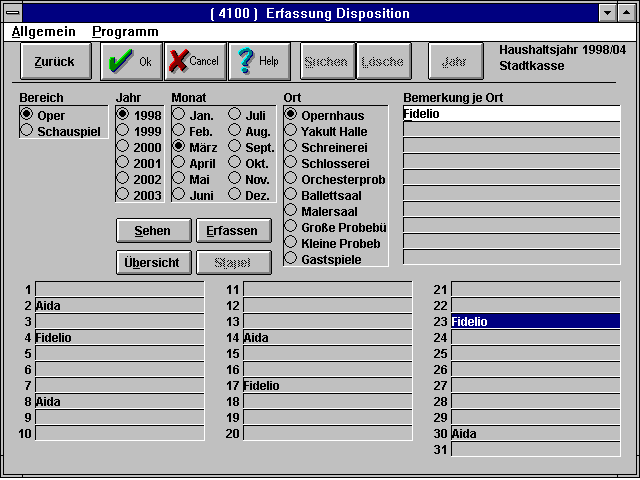Open the Allgemein menu
The height and width of the screenshot is (480, 640).
(43, 32)
